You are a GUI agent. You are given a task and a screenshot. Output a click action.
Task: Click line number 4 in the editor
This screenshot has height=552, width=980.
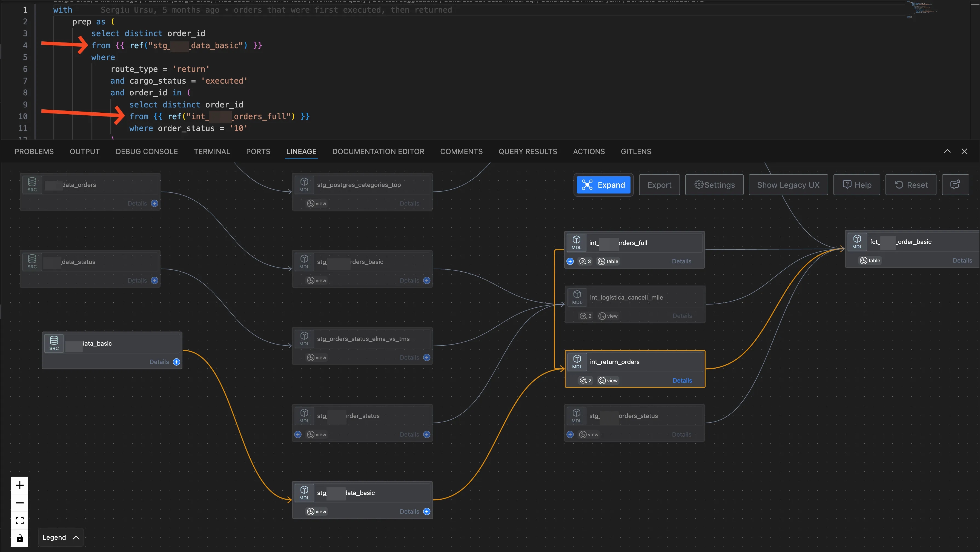coord(25,45)
